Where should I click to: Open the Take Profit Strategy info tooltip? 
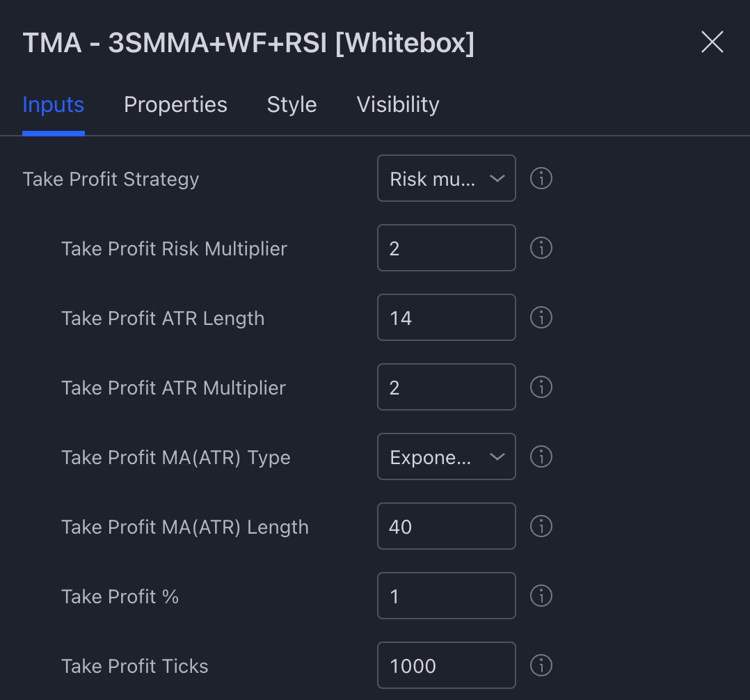(x=541, y=178)
